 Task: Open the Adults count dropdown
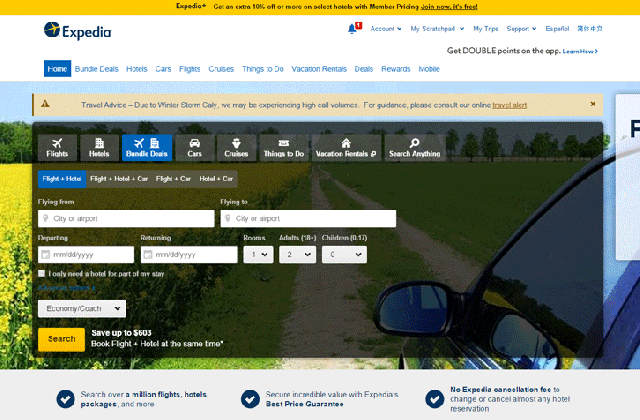pos(297,254)
